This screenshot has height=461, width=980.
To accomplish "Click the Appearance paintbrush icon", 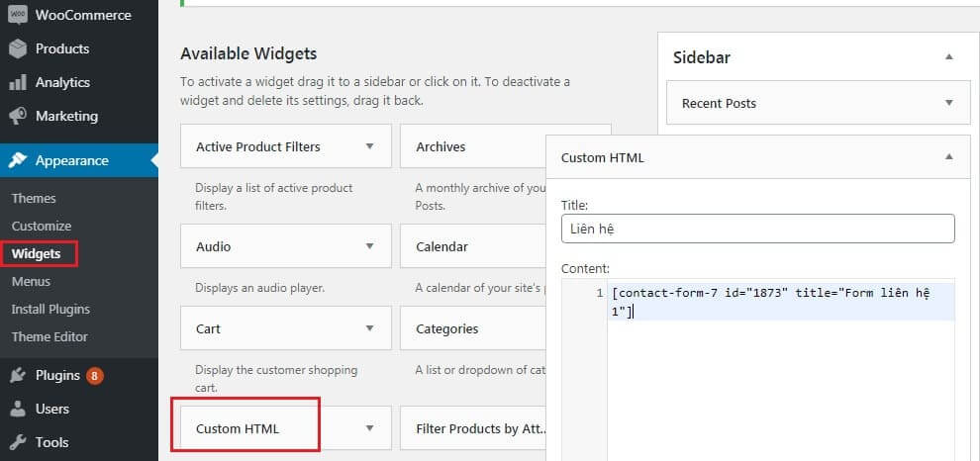I will (17, 160).
